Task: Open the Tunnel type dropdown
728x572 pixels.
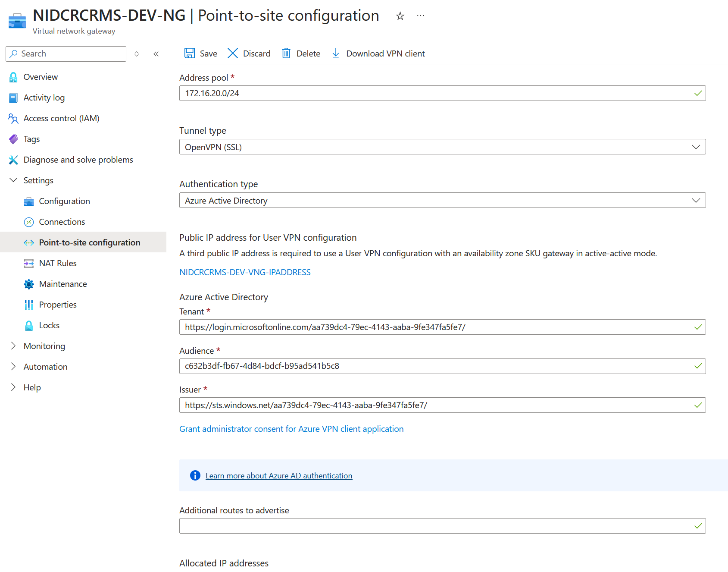Action: point(442,147)
